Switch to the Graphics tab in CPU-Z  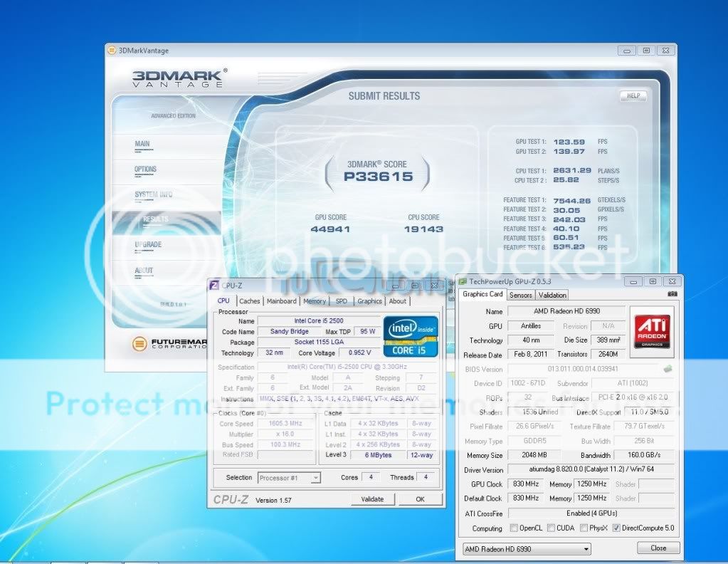(369, 301)
